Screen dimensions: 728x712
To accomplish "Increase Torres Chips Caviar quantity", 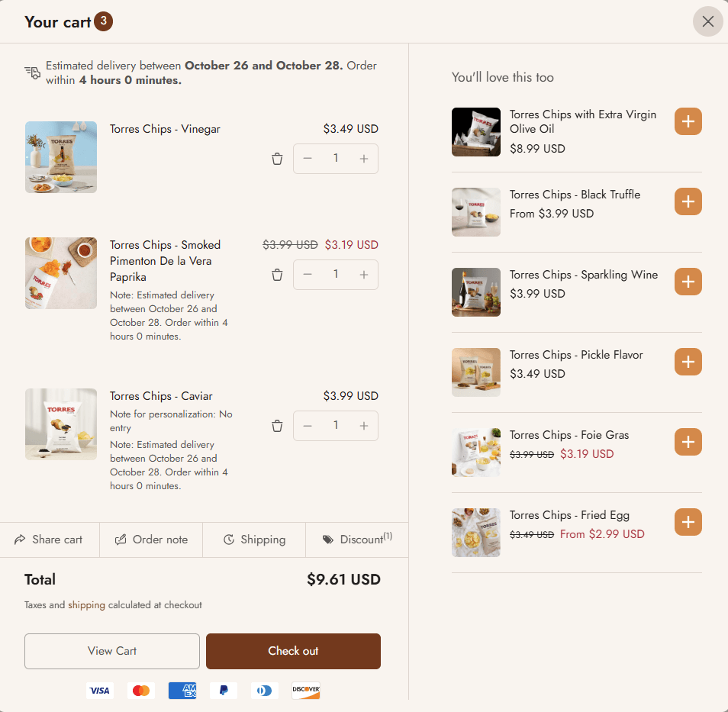I will (x=364, y=426).
